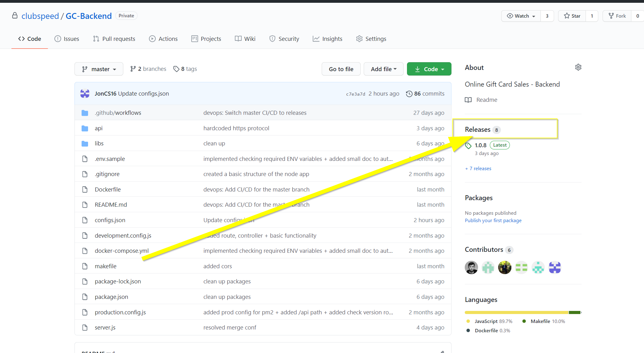The image size is (644, 353).
Task: Click the libs folder icon
Action: point(85,144)
